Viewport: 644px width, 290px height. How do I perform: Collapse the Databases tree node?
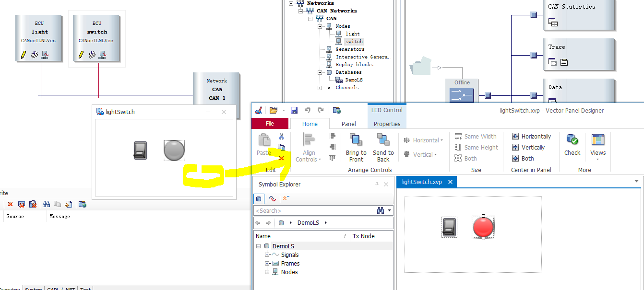320,72
